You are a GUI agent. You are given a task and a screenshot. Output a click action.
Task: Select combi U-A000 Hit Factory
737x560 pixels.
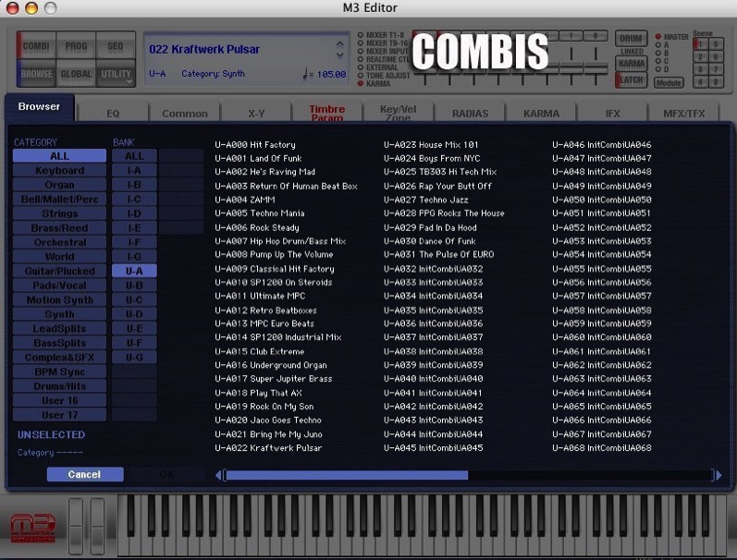click(255, 145)
